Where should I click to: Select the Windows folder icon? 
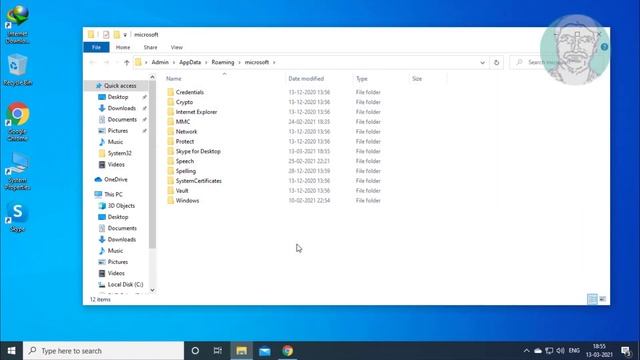point(171,200)
